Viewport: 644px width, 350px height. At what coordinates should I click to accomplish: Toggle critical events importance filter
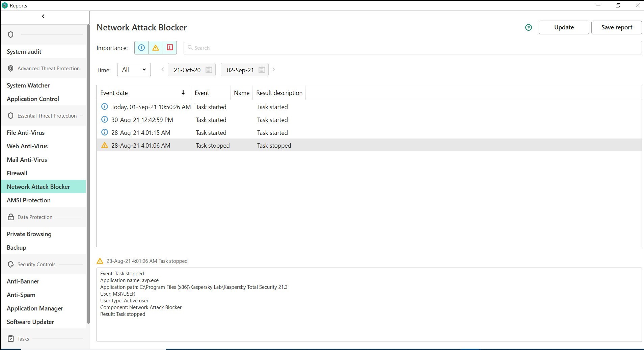(x=170, y=48)
